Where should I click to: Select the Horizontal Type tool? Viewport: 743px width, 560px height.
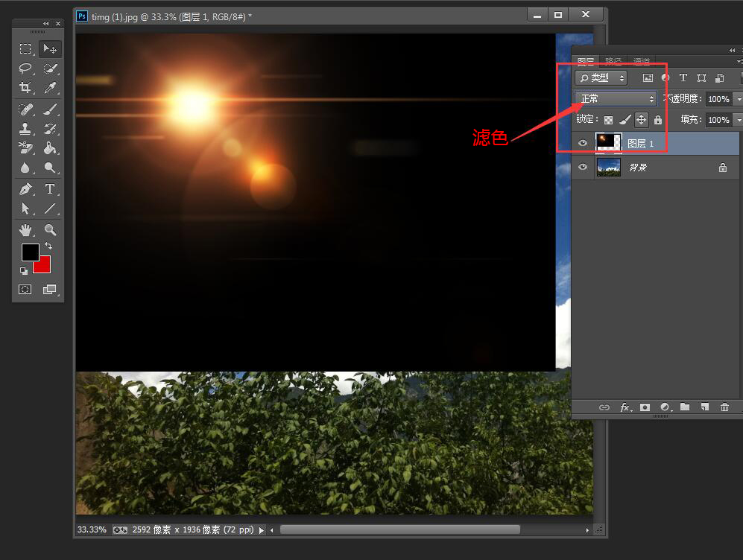pos(50,189)
